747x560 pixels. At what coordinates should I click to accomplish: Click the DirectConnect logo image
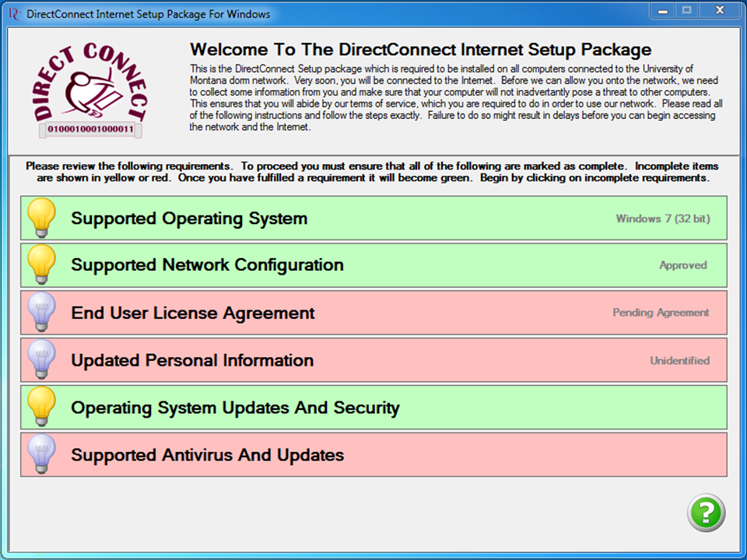[x=90, y=90]
